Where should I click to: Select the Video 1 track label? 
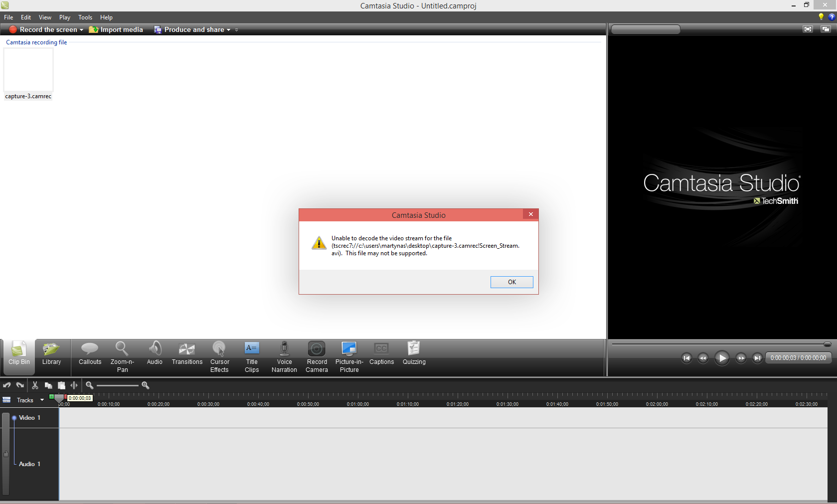(29, 418)
